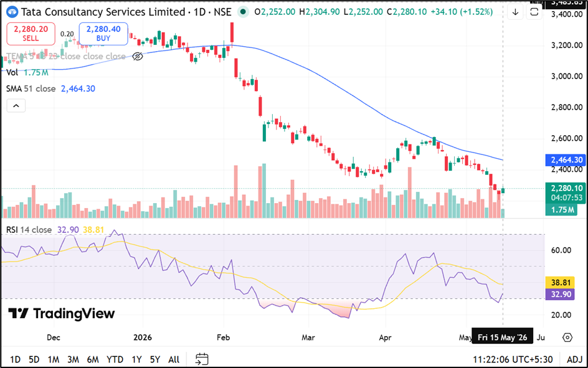Toggle TEMA indicator visibility eye icon
The image size is (588, 368).
[138, 56]
